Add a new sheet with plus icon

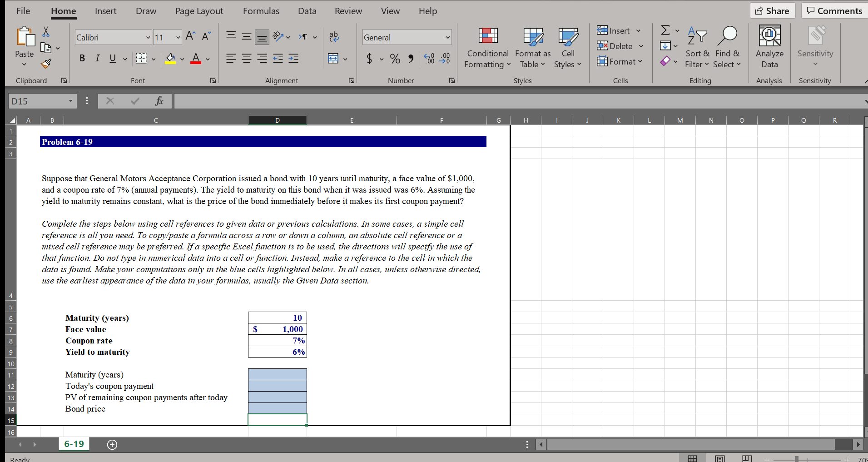[x=112, y=445]
